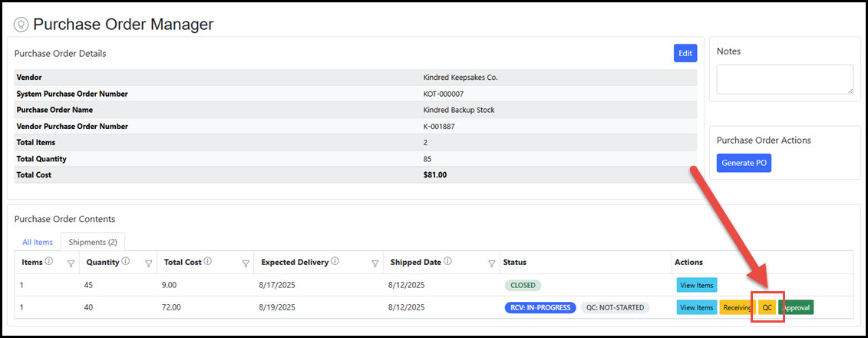Click View Items for the closed shipment
The height and width of the screenshot is (338, 868).
pos(696,285)
